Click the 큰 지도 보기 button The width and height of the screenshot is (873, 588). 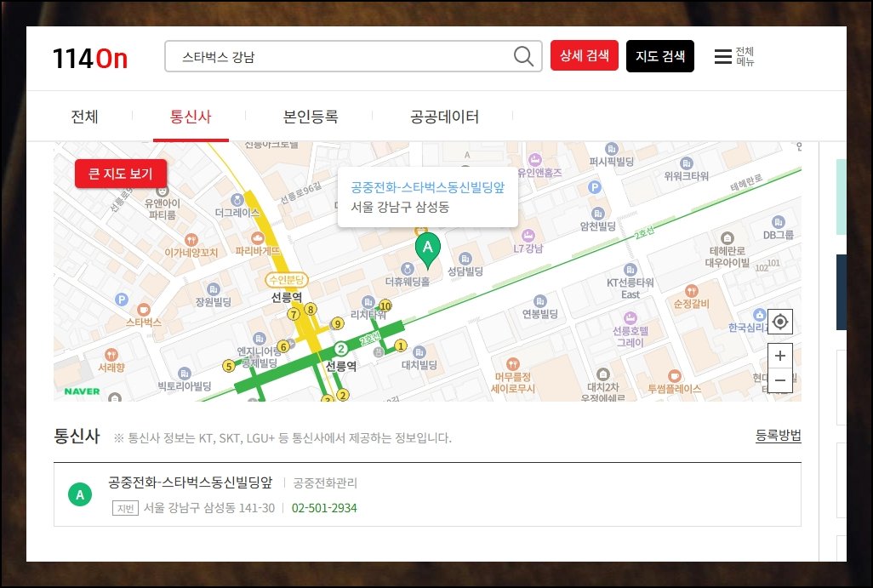click(x=121, y=174)
